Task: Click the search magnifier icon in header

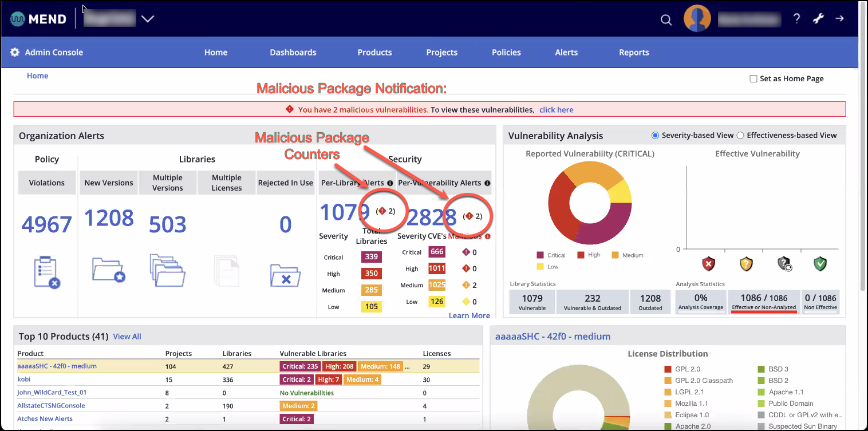Action: [x=666, y=19]
